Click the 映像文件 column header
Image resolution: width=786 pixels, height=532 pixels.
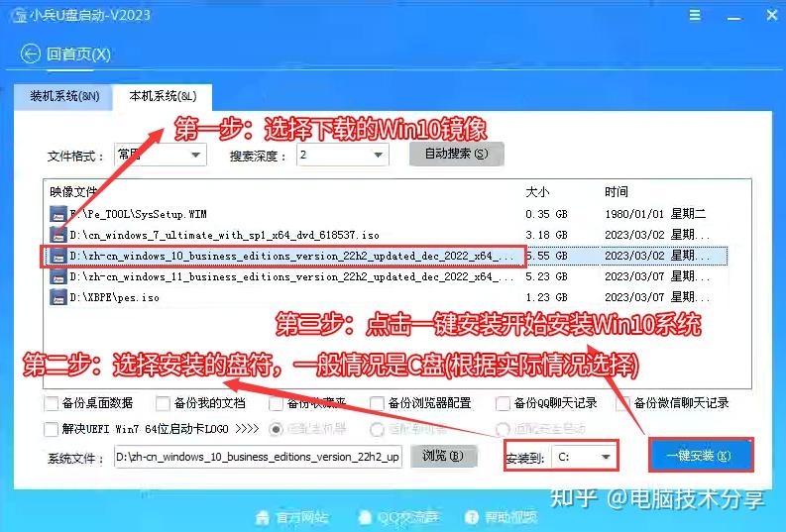pyautogui.click(x=73, y=192)
